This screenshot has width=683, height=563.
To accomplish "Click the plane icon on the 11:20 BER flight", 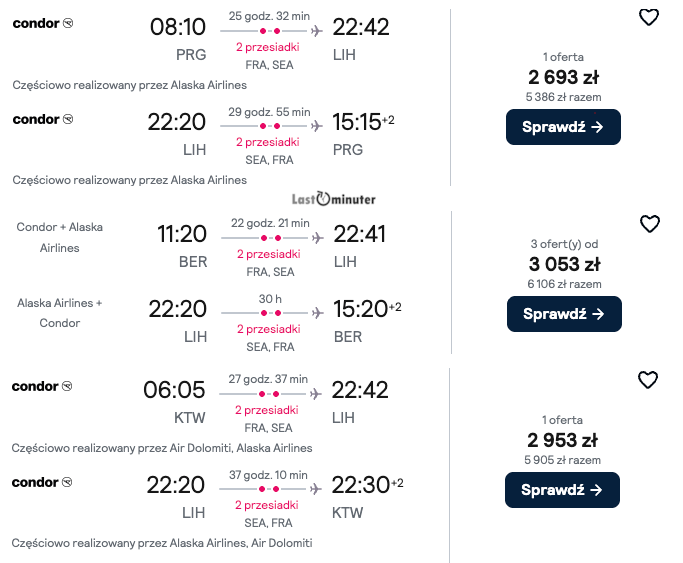I will click(317, 238).
